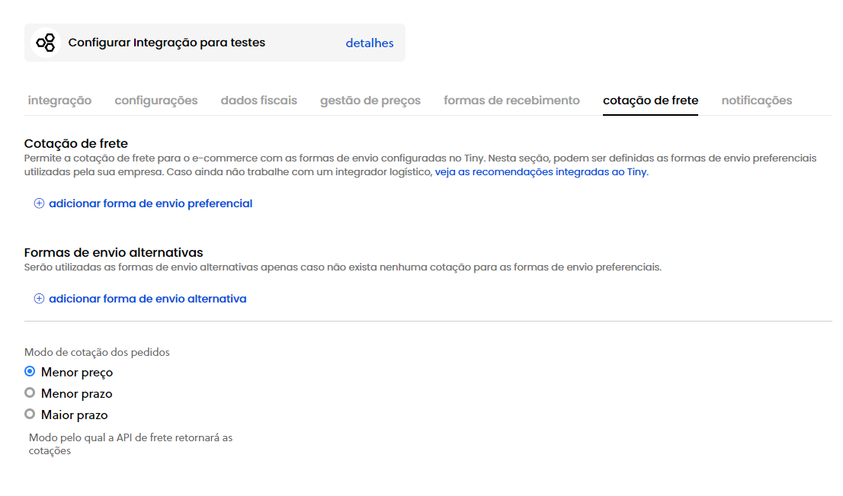The width and height of the screenshot is (843, 496).
Task: Open formas de recebimento tab
Action: click(x=512, y=100)
